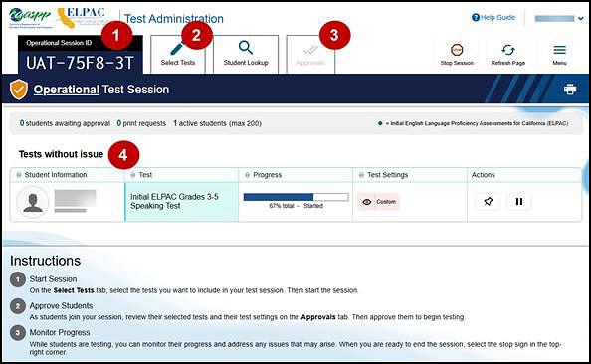Pause the student's test
The image size is (591, 364).
pyautogui.click(x=519, y=201)
